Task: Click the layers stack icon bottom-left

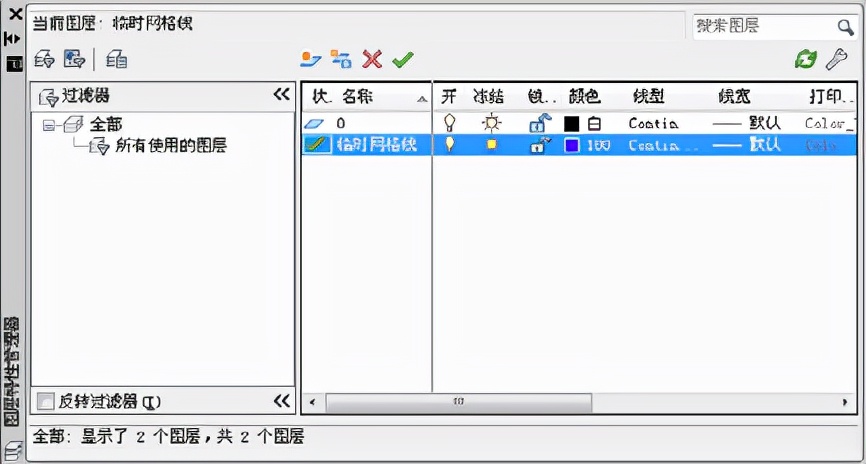Action: [12, 451]
